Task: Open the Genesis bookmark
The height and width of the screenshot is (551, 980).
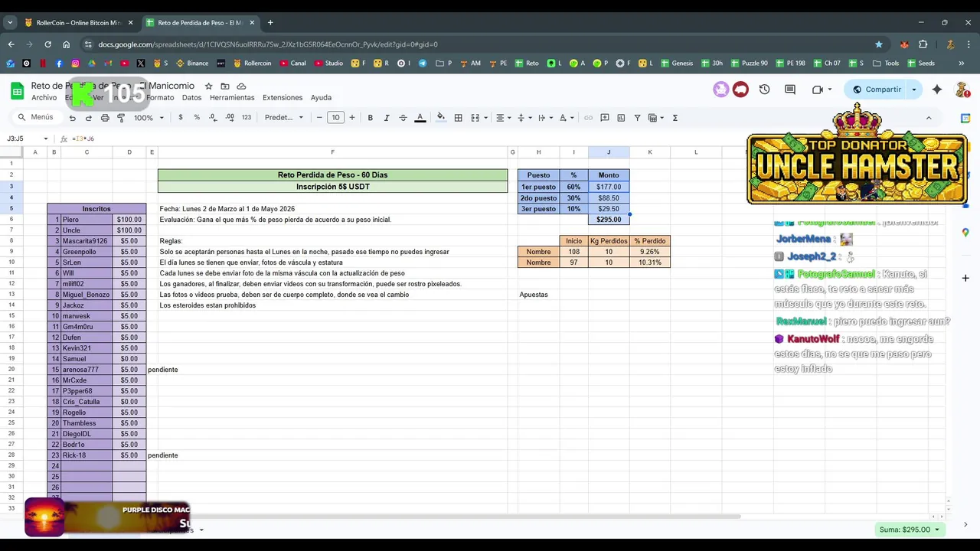Action: click(676, 64)
